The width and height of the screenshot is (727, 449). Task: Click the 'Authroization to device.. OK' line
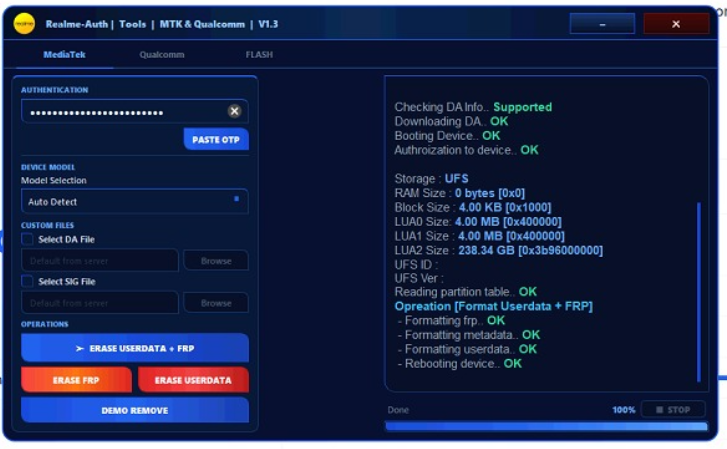466,150
